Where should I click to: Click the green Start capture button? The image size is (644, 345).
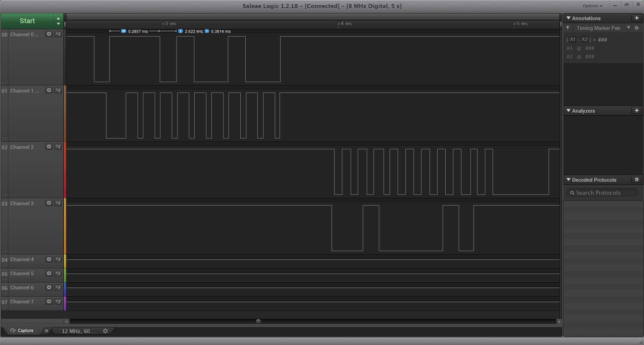coord(27,21)
